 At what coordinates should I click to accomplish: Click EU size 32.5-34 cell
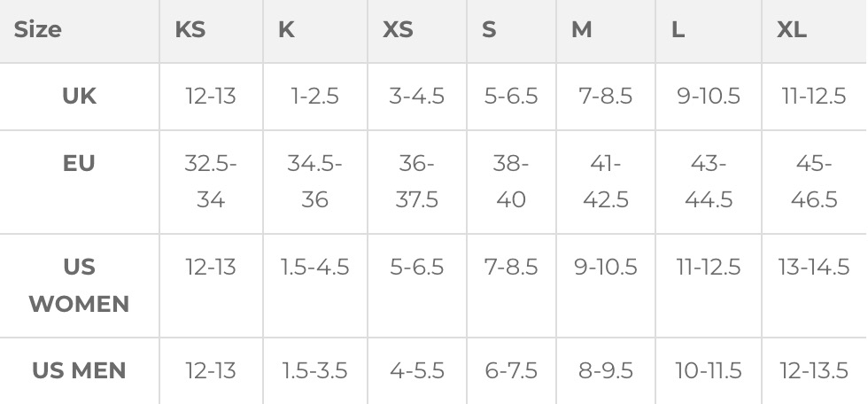pos(211,182)
